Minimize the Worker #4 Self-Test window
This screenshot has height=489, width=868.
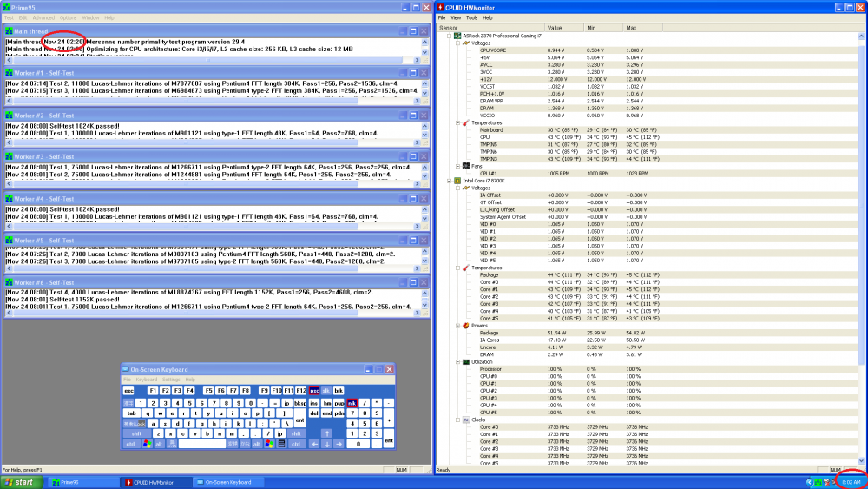pyautogui.click(x=403, y=199)
